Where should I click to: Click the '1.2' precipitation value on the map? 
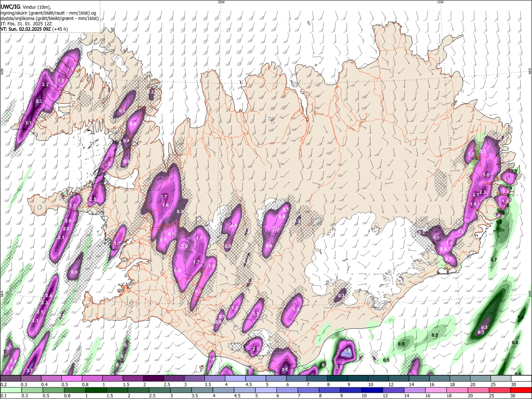tap(296, 309)
